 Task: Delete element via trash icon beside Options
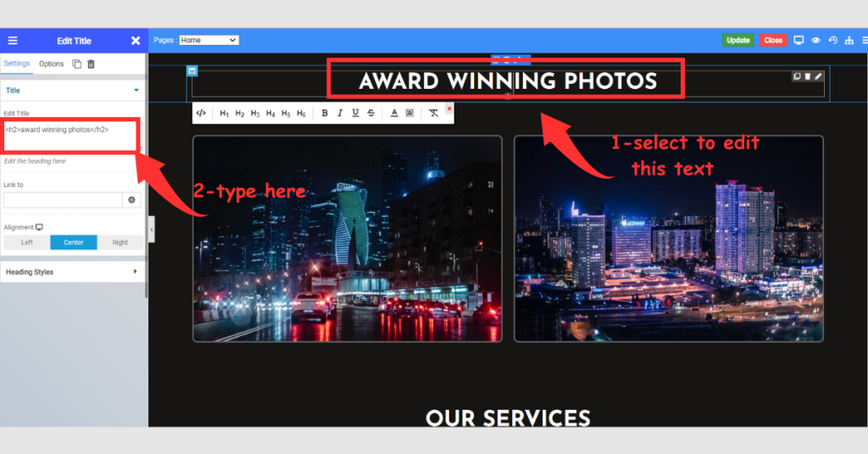click(91, 64)
